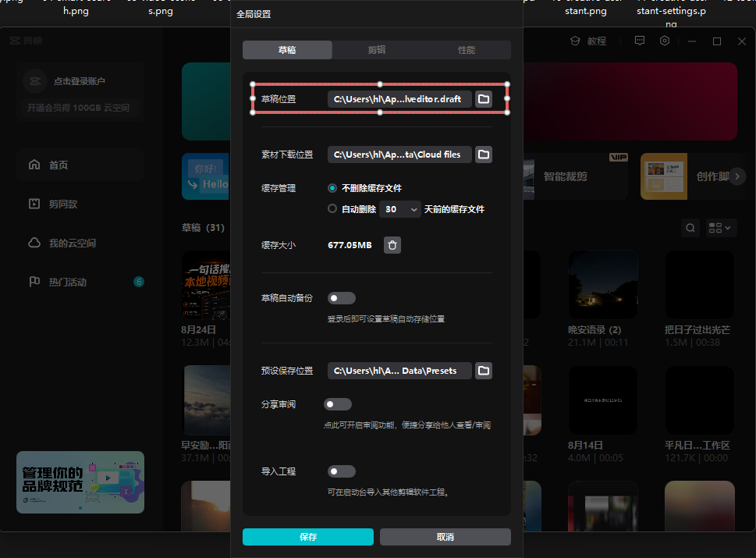
Task: Click the 首页 home icon in sidebar
Action: (x=34, y=165)
